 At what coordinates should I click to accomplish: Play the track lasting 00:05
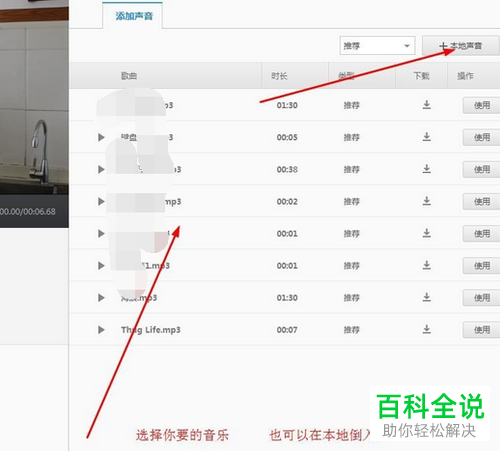click(101, 137)
